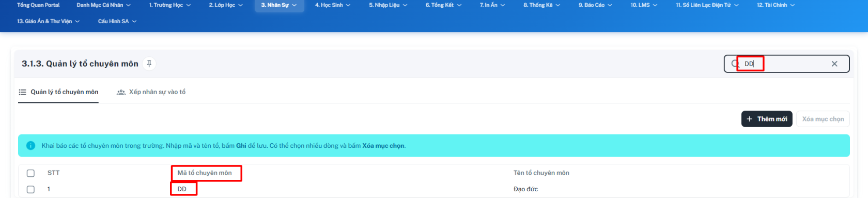Expand 5. Nhập Liệu menu

click(x=388, y=5)
